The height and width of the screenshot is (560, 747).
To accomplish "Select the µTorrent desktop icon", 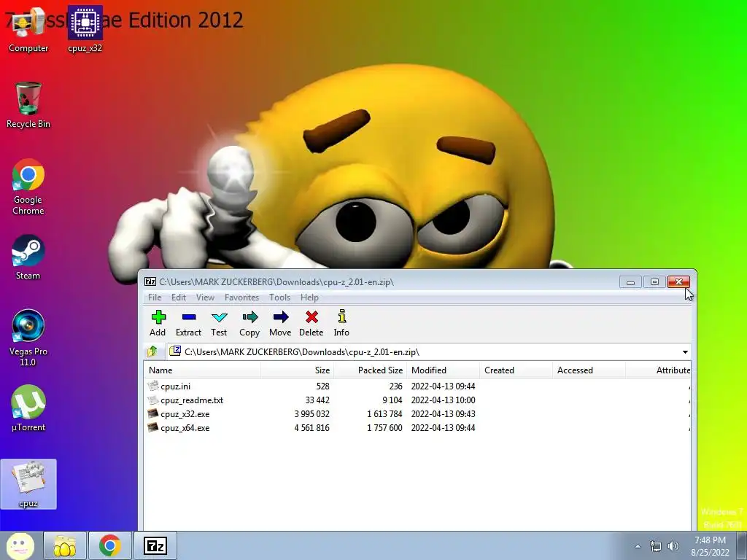I will [x=28, y=408].
